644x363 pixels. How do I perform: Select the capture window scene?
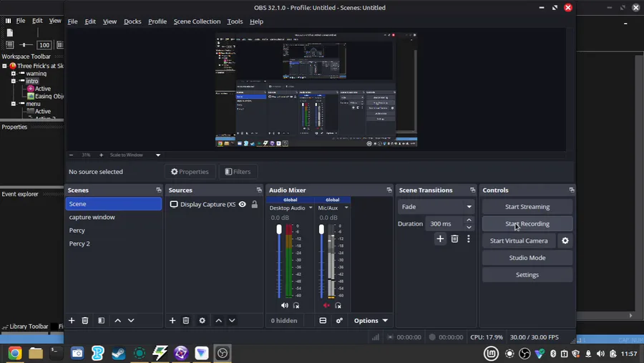(x=113, y=217)
